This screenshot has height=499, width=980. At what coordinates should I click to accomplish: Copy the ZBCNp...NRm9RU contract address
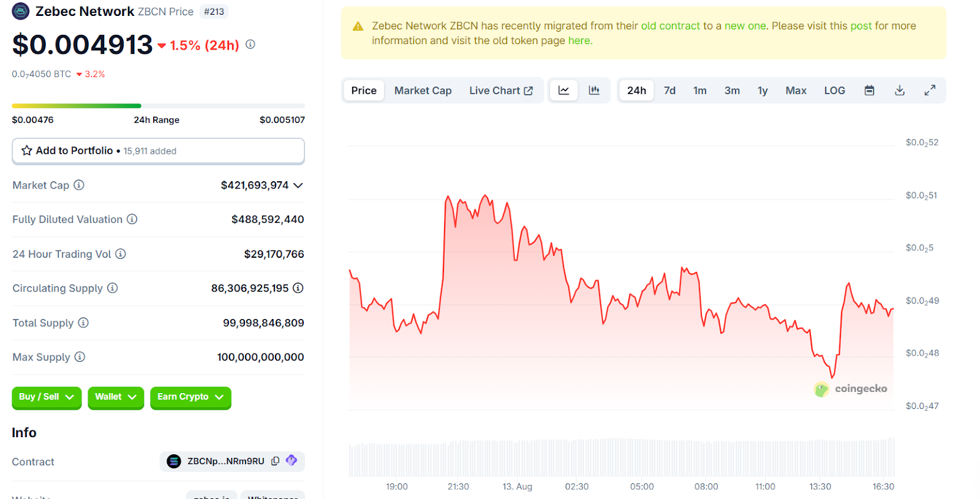(276, 461)
